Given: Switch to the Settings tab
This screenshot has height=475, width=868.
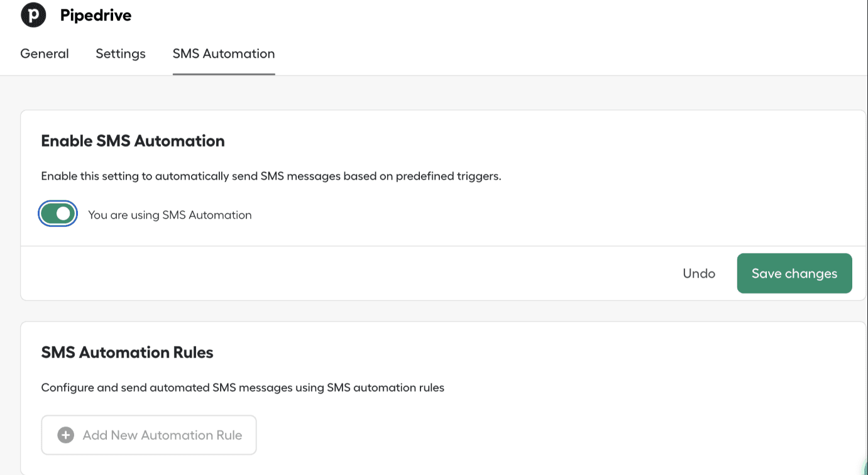Looking at the screenshot, I should coord(121,54).
